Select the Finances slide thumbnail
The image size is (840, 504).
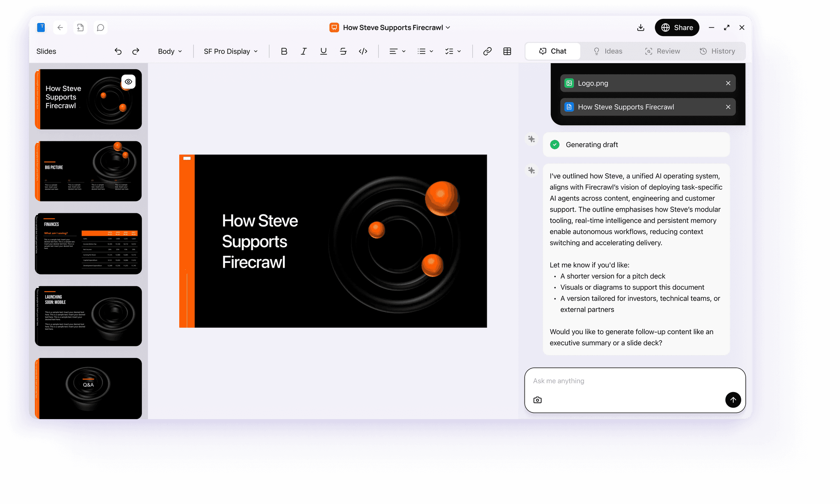[x=88, y=244]
